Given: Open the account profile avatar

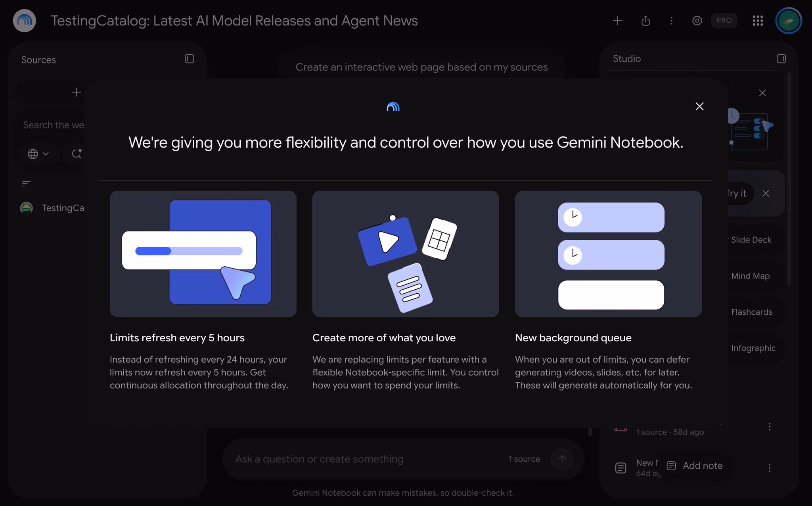Looking at the screenshot, I should pyautogui.click(x=789, y=21).
